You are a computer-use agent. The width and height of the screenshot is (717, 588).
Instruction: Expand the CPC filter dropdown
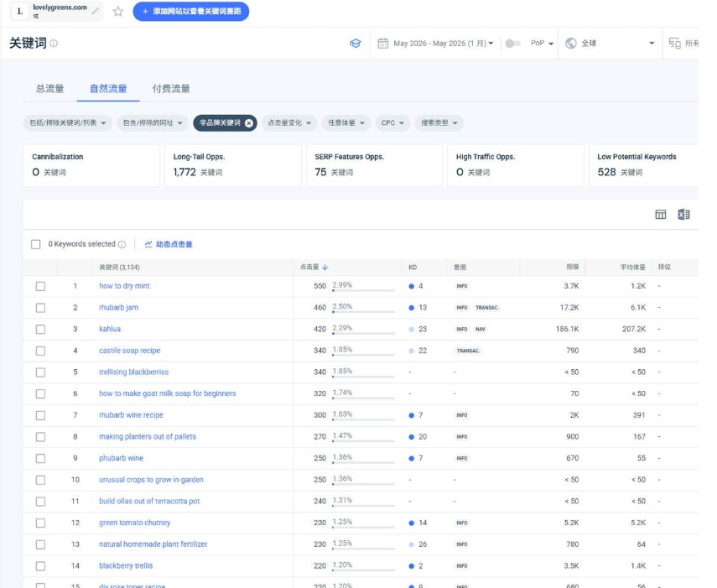(x=392, y=123)
